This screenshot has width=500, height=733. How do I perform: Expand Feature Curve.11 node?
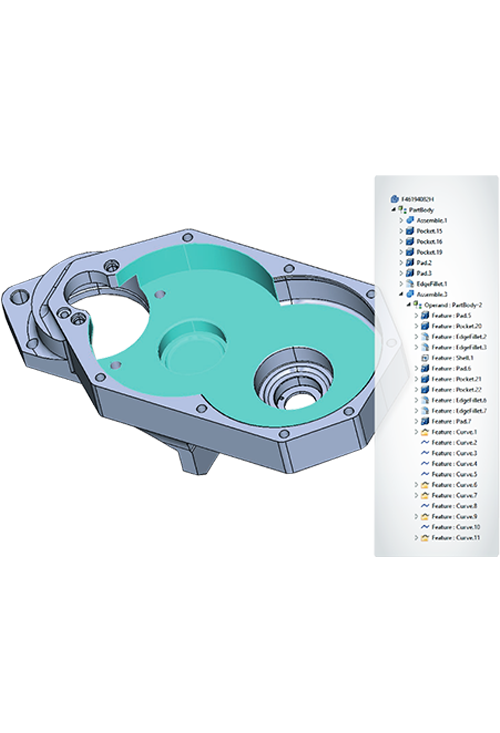[416, 538]
